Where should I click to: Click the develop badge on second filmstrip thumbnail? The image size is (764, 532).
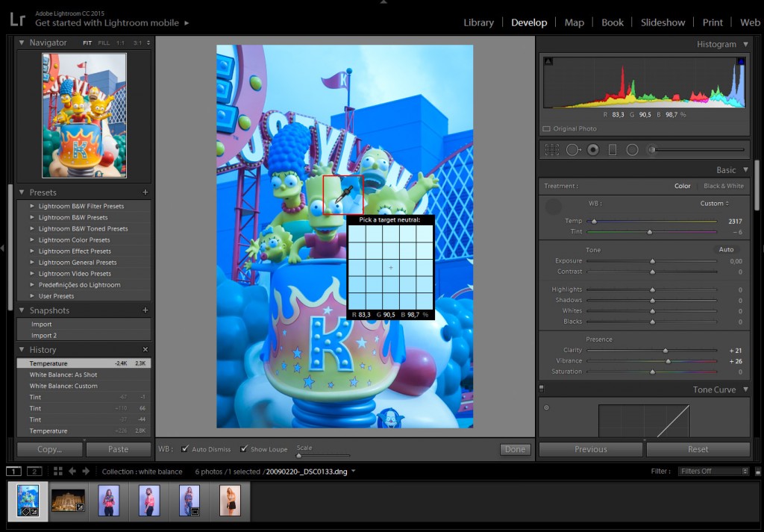click(x=81, y=507)
